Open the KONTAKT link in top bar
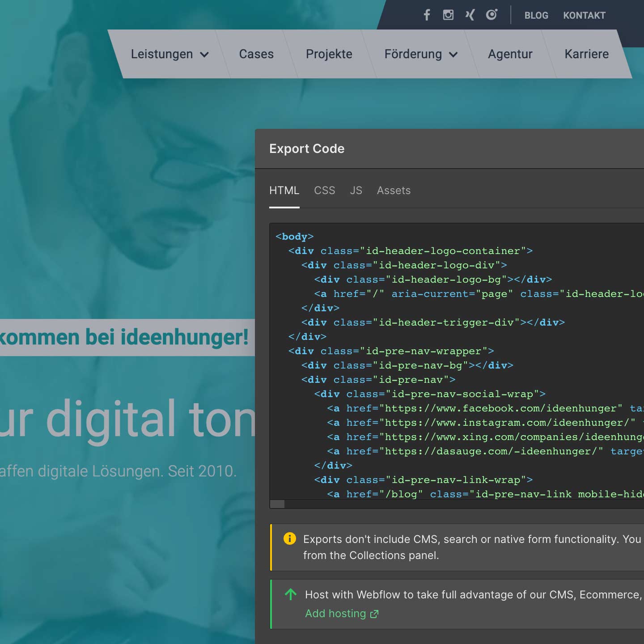Viewport: 644px width, 644px height. coord(584,16)
